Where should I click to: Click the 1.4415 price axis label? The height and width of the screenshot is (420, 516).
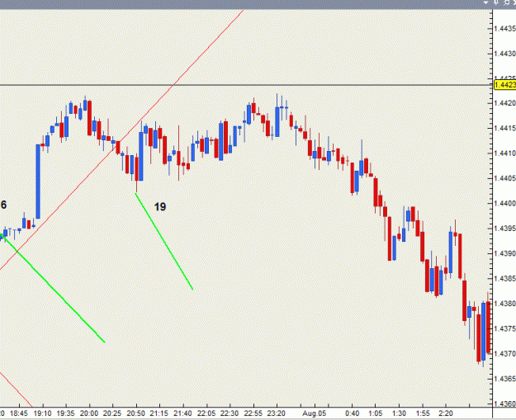[x=504, y=128]
